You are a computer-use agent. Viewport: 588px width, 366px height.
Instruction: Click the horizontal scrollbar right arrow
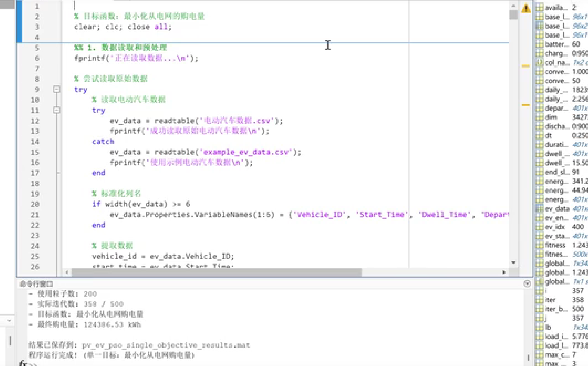(504, 272)
